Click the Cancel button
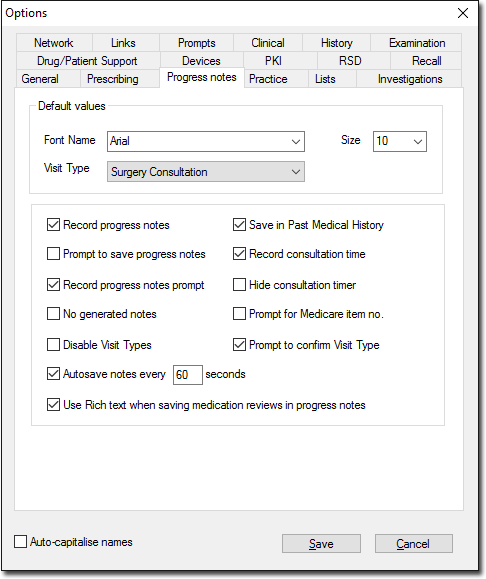Image resolution: width=486 pixels, height=579 pixels. [414, 544]
